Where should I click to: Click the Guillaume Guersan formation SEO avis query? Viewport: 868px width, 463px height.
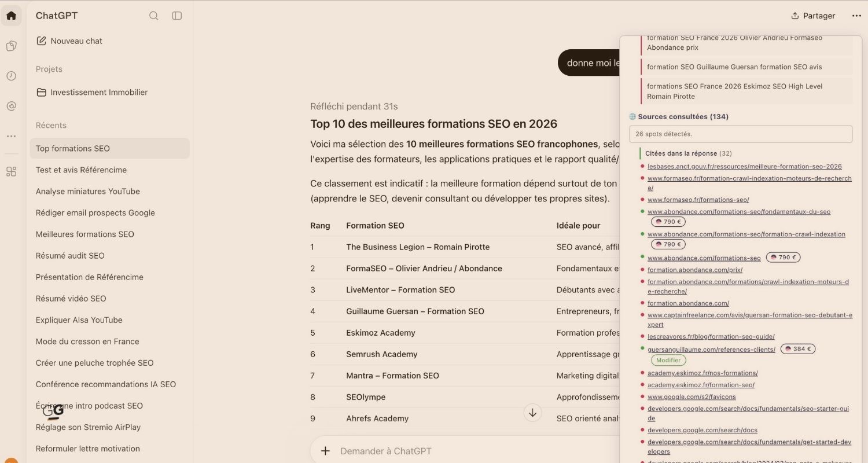pyautogui.click(x=746, y=67)
